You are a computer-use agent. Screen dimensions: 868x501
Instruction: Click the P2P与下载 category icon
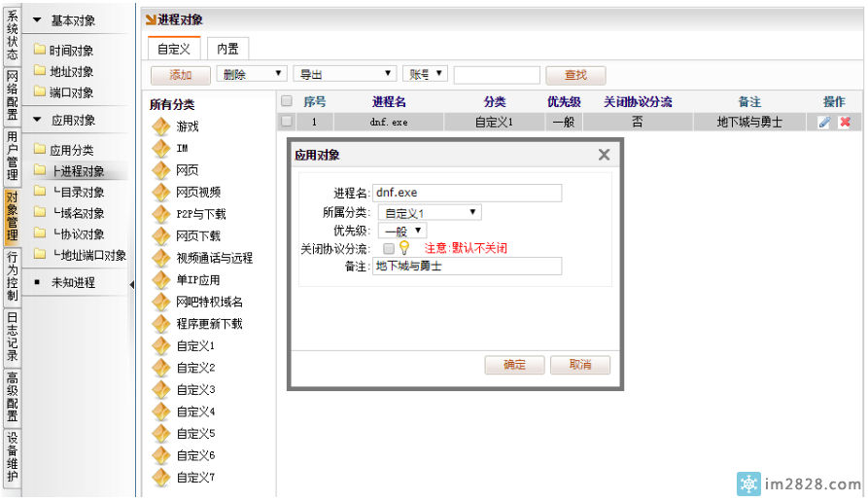click(161, 214)
